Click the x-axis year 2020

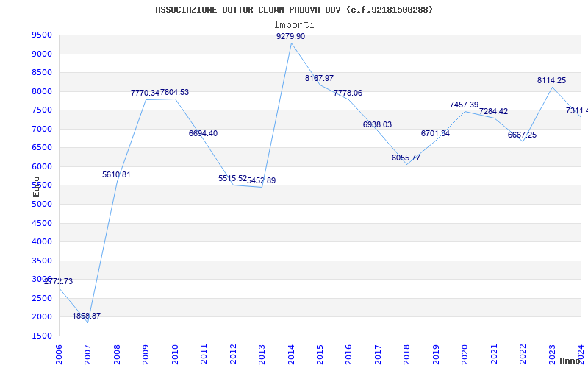tap(465, 354)
